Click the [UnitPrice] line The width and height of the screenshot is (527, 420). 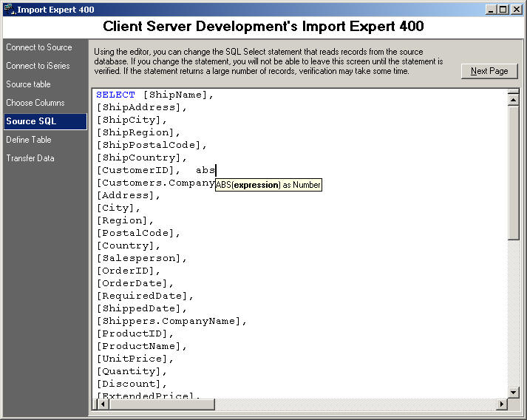click(x=135, y=359)
